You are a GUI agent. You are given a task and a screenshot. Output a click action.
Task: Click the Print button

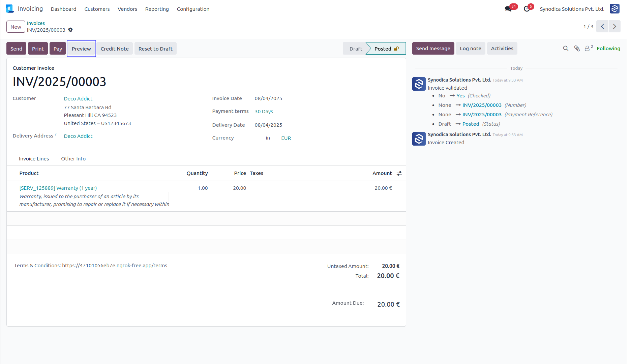tap(38, 49)
